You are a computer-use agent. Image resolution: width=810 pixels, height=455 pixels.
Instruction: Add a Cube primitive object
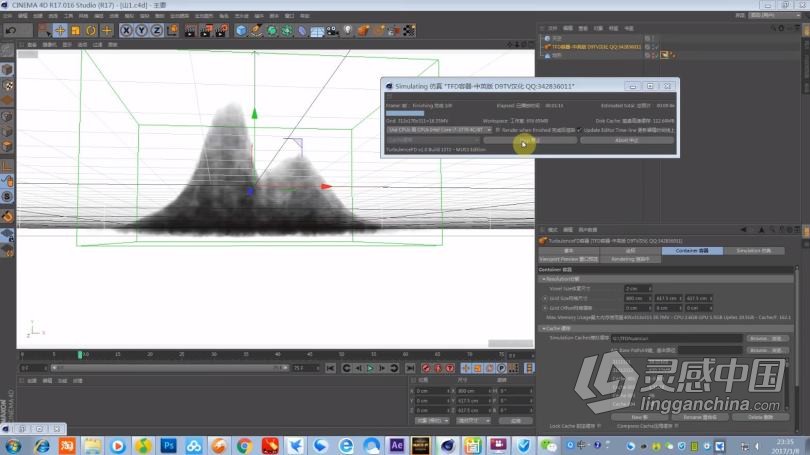point(241,30)
